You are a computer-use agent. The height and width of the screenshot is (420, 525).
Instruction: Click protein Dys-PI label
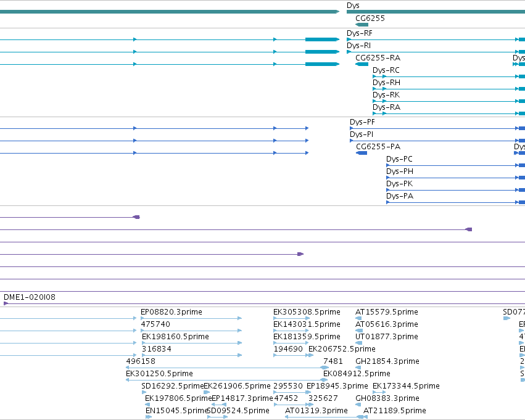coord(362,134)
